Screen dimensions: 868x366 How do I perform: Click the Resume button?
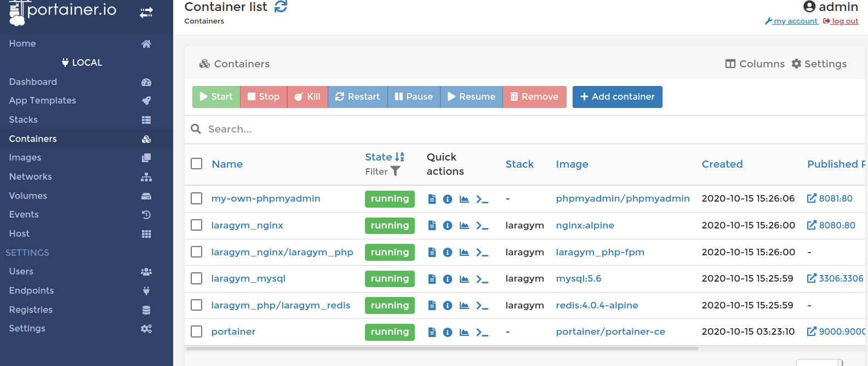[x=471, y=97]
